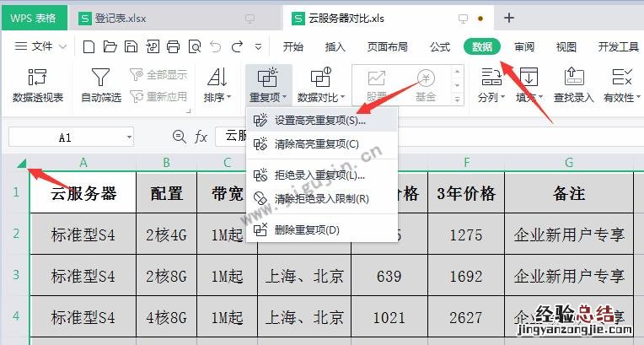Click the print icon in toolbar
644x345 pixels.
(173, 47)
